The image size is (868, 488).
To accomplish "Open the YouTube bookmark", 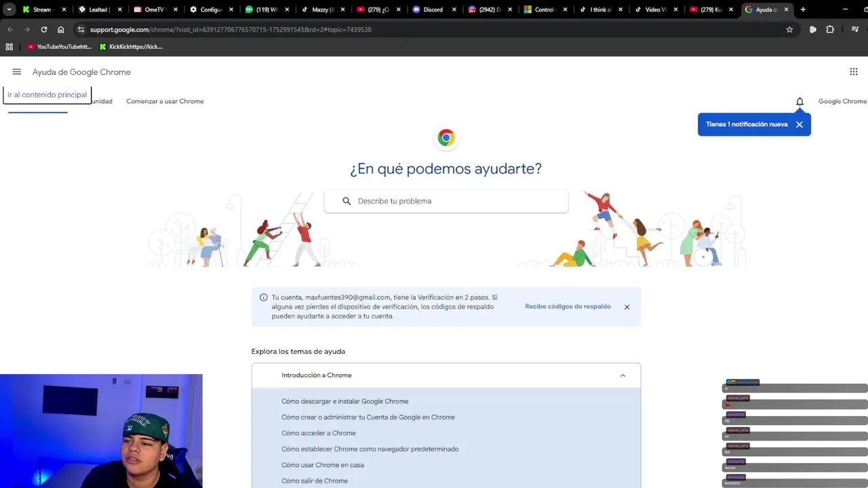I will pyautogui.click(x=59, y=47).
